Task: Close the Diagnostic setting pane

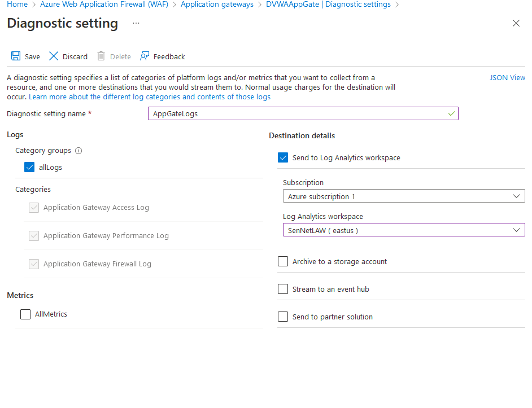Action: point(516,23)
